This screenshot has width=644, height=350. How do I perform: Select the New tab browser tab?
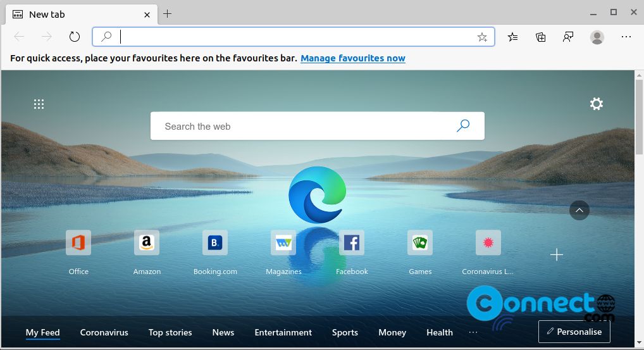82,15
